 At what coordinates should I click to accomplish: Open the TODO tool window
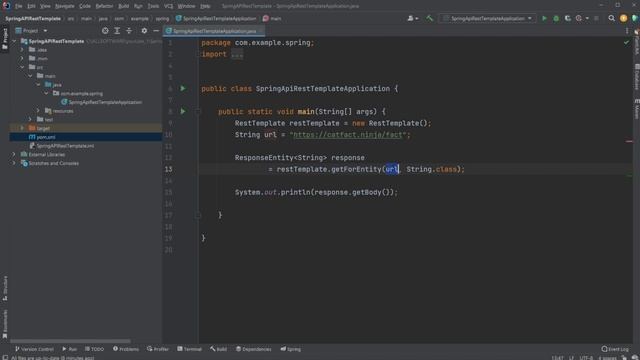95,349
